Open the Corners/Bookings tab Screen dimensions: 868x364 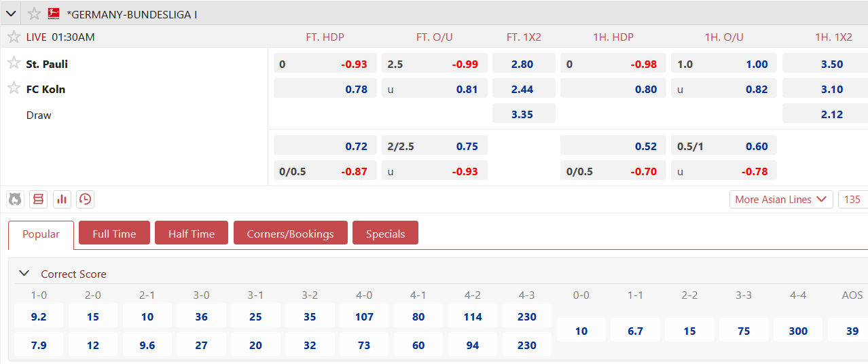pyautogui.click(x=290, y=233)
